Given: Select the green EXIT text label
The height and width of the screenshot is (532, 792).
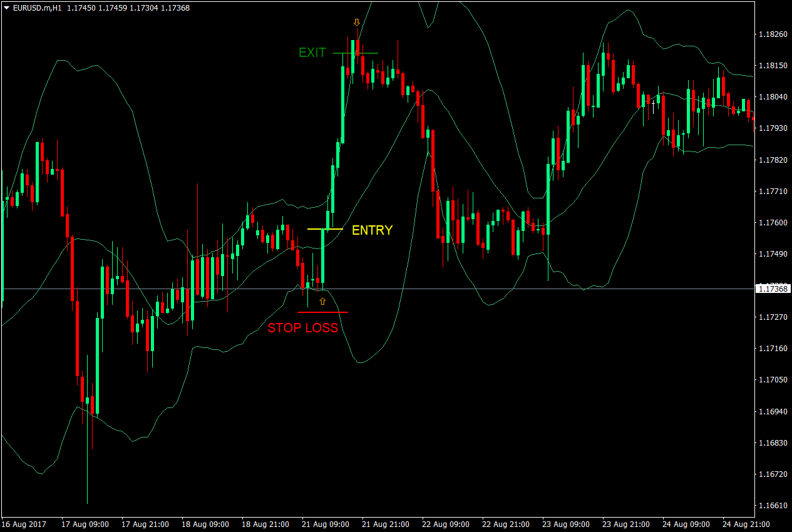Looking at the screenshot, I should (x=312, y=53).
